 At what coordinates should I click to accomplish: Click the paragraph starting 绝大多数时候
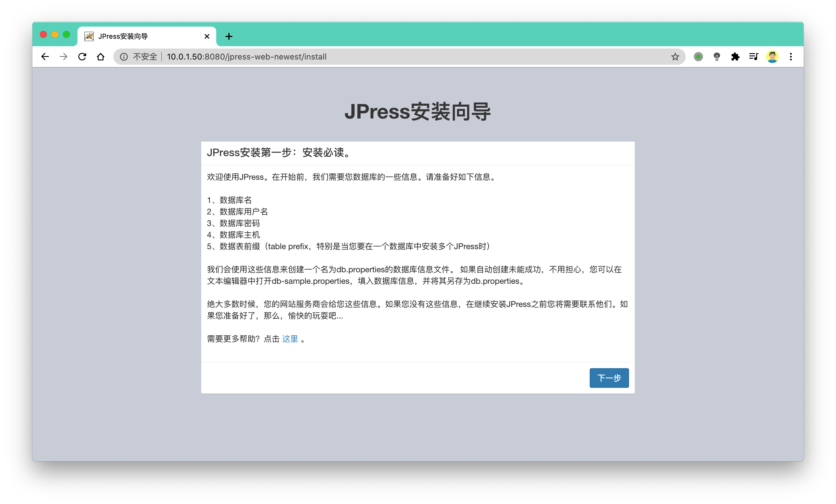click(x=417, y=310)
